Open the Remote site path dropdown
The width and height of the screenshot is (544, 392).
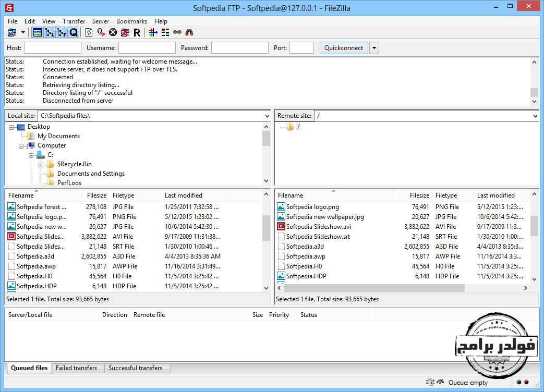[x=535, y=116]
